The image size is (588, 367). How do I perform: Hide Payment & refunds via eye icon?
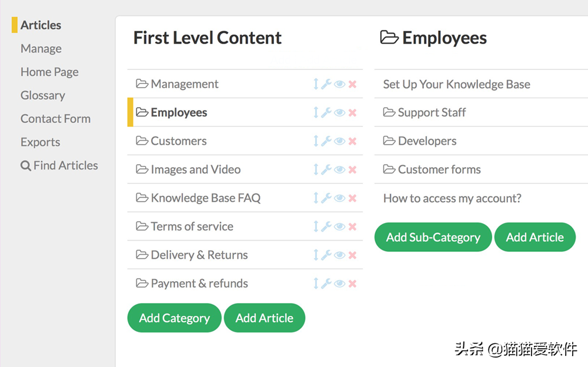[339, 283]
